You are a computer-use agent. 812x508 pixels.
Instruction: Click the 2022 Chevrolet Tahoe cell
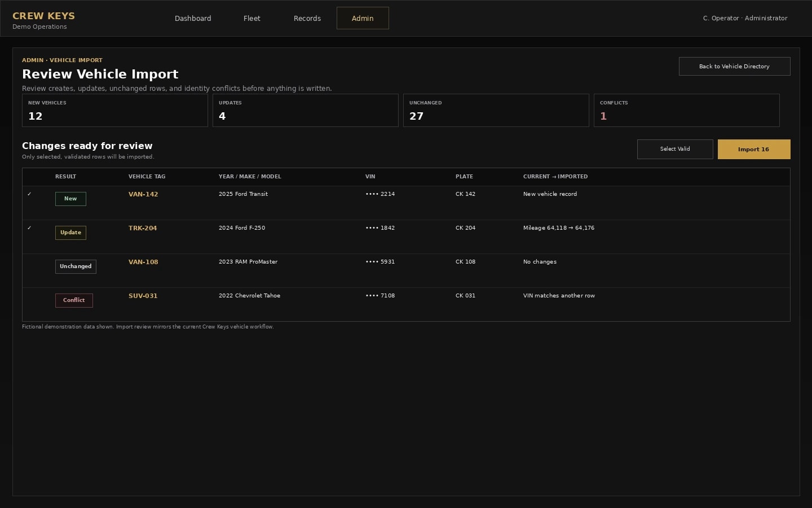coord(249,296)
